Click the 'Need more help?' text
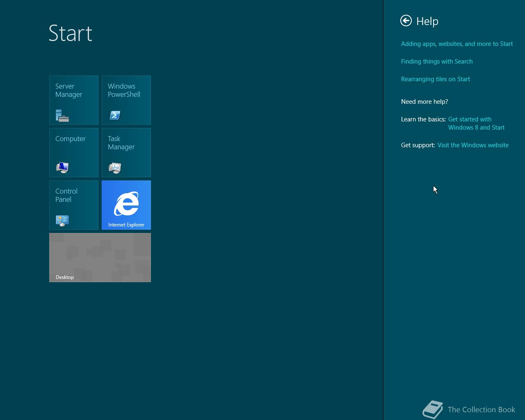This screenshot has height=420, width=525. [425, 102]
